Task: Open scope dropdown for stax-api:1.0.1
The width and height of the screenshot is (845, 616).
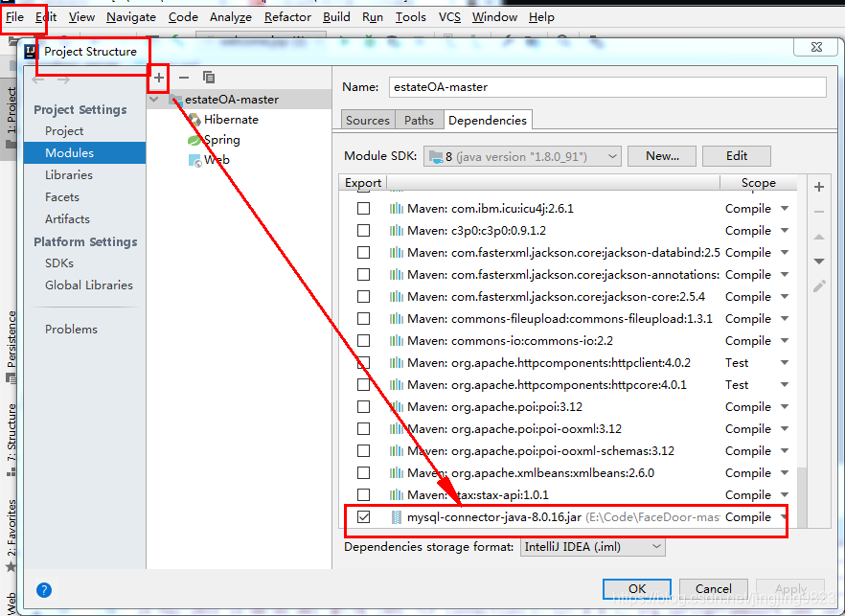Action: pyautogui.click(x=785, y=495)
